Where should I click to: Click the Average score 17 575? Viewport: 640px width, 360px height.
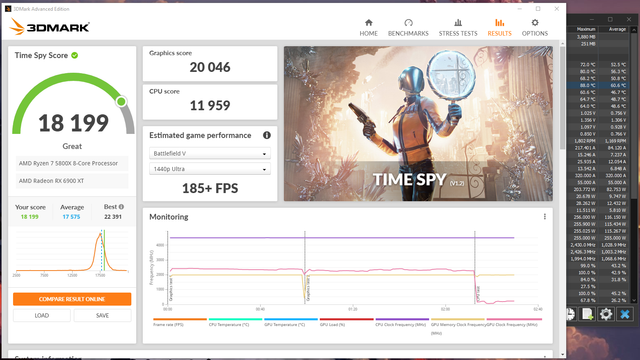(x=71, y=217)
